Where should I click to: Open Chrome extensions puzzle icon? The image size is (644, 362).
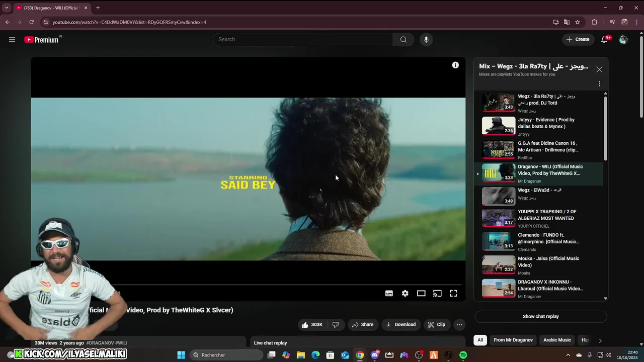pyautogui.click(x=594, y=22)
